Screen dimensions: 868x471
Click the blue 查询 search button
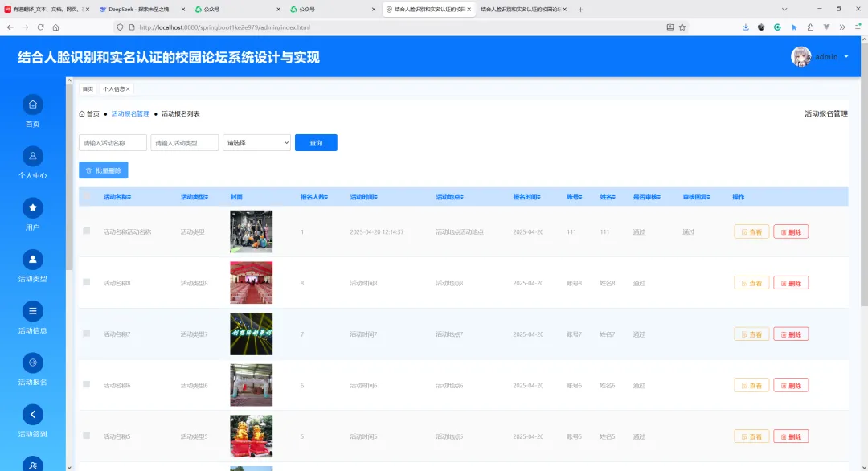coord(316,143)
